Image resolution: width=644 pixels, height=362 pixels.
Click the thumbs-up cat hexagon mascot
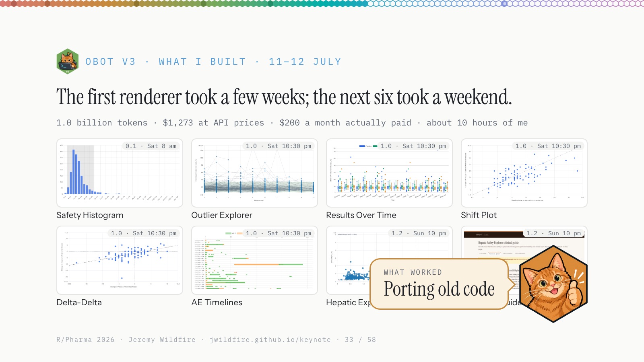pyautogui.click(x=553, y=284)
